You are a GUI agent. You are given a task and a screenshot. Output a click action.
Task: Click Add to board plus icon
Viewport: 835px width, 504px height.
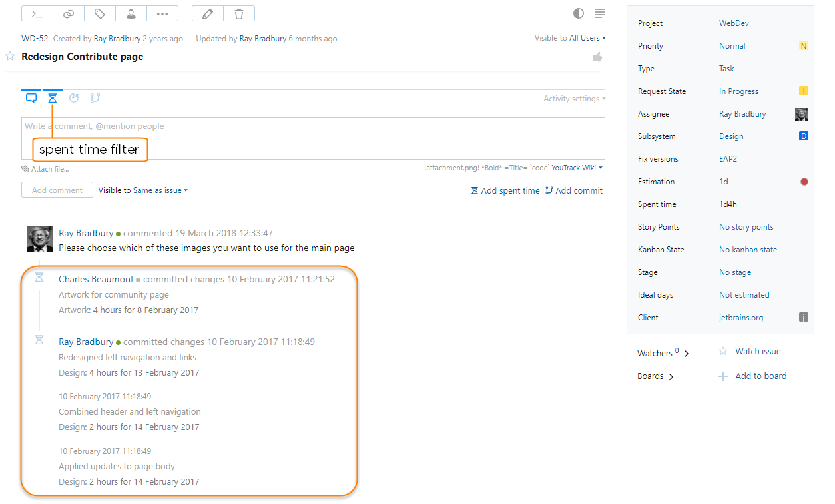click(723, 376)
